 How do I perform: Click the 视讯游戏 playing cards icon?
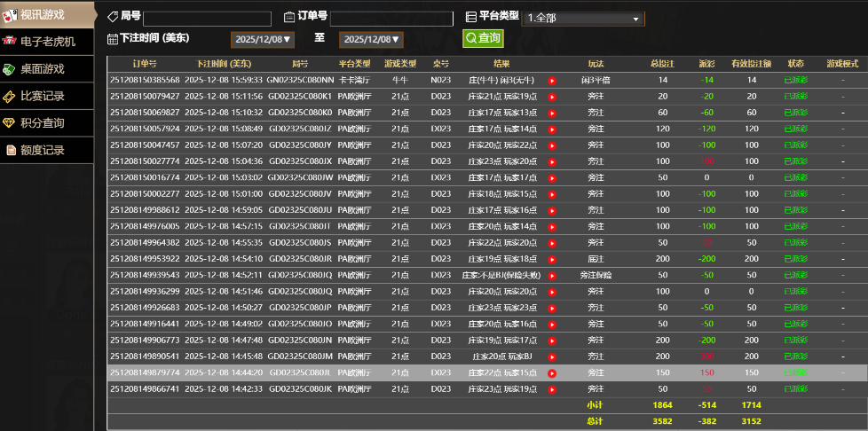pos(10,13)
